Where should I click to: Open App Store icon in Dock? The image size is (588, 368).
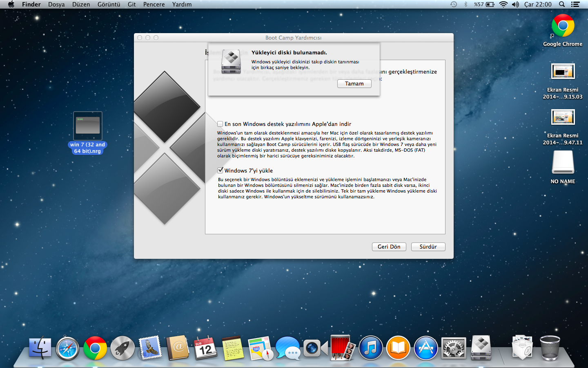tap(426, 348)
